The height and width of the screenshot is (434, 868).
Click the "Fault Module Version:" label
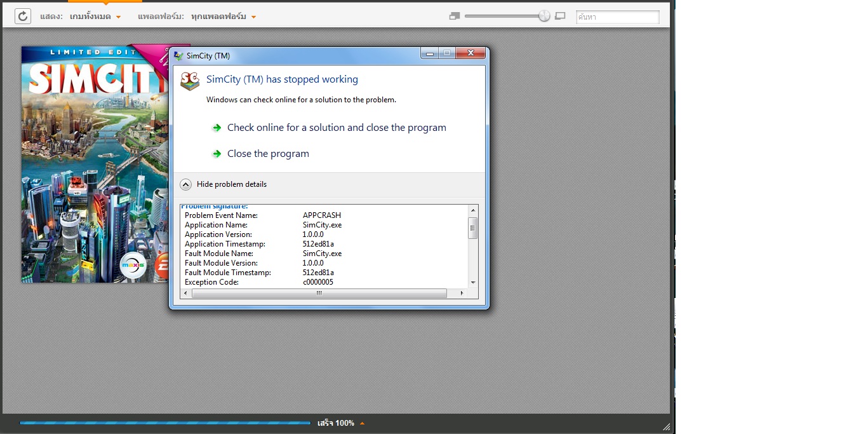click(221, 263)
